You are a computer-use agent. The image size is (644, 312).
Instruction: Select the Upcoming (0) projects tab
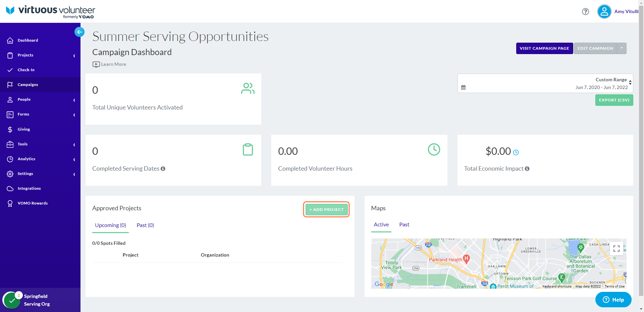coord(110,225)
